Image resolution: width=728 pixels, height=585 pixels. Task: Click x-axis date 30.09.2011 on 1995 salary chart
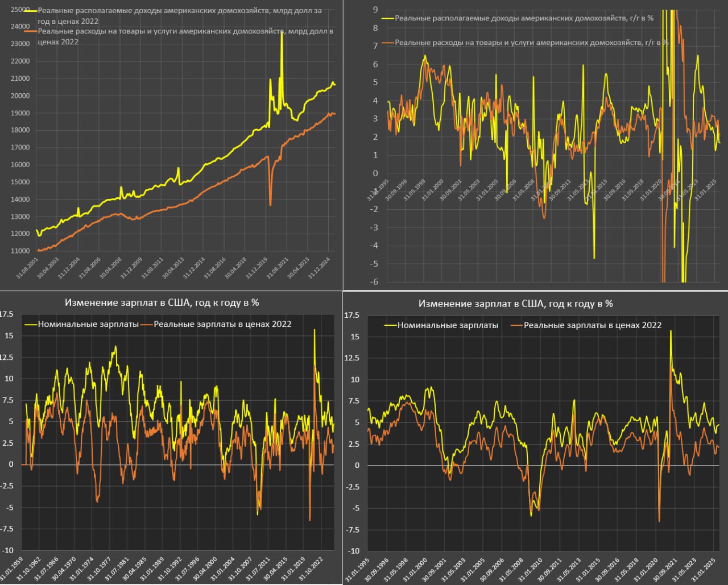(550, 569)
